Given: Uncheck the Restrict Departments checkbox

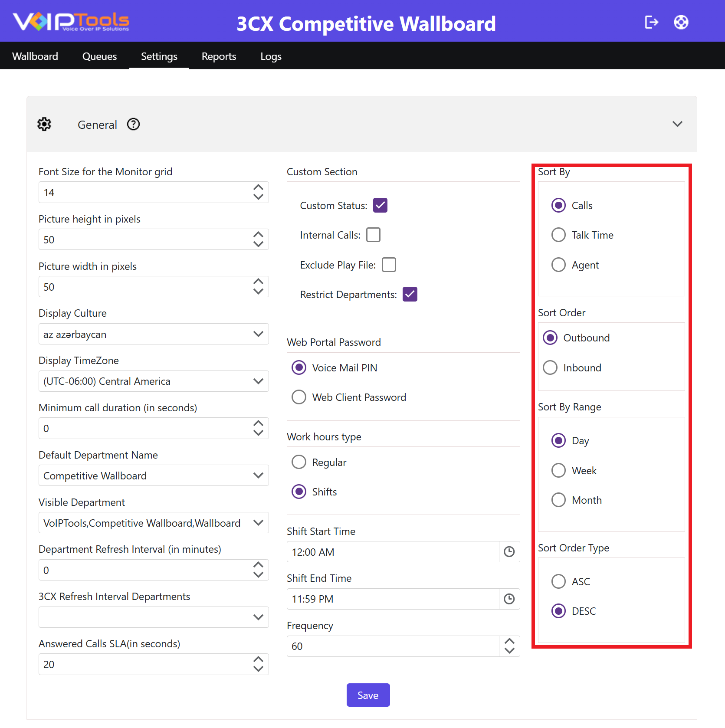Looking at the screenshot, I should click(x=410, y=294).
